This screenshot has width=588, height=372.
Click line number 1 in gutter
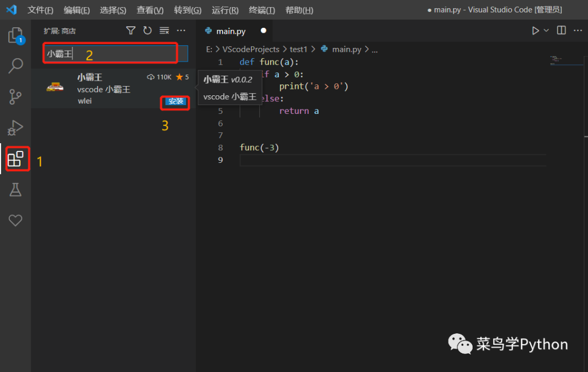pos(220,62)
